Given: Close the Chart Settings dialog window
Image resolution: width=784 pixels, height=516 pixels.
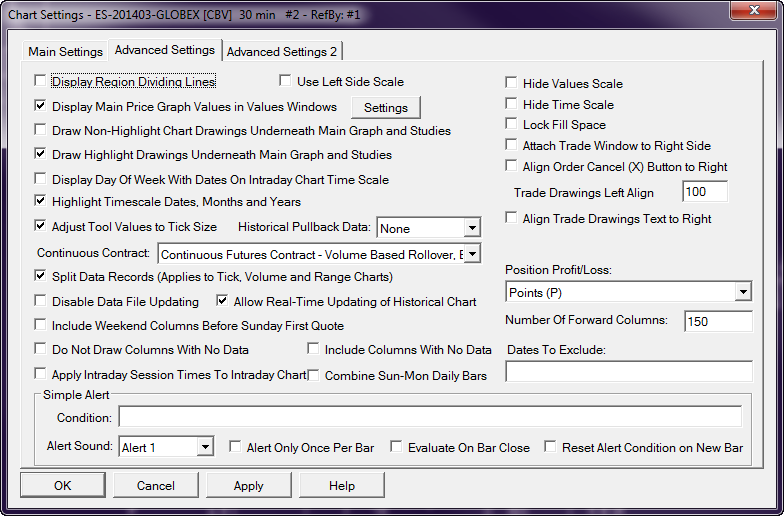Looking at the screenshot, I should tap(754, 10).
